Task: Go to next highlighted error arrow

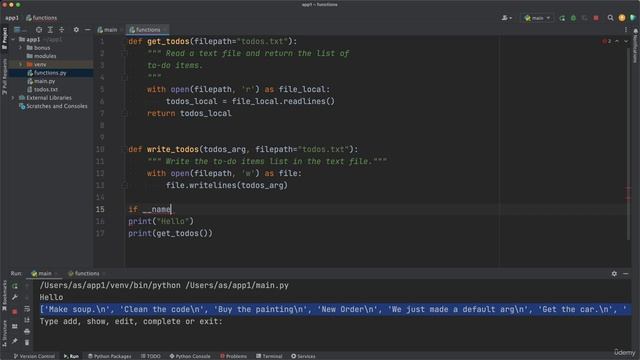Action: coord(626,41)
